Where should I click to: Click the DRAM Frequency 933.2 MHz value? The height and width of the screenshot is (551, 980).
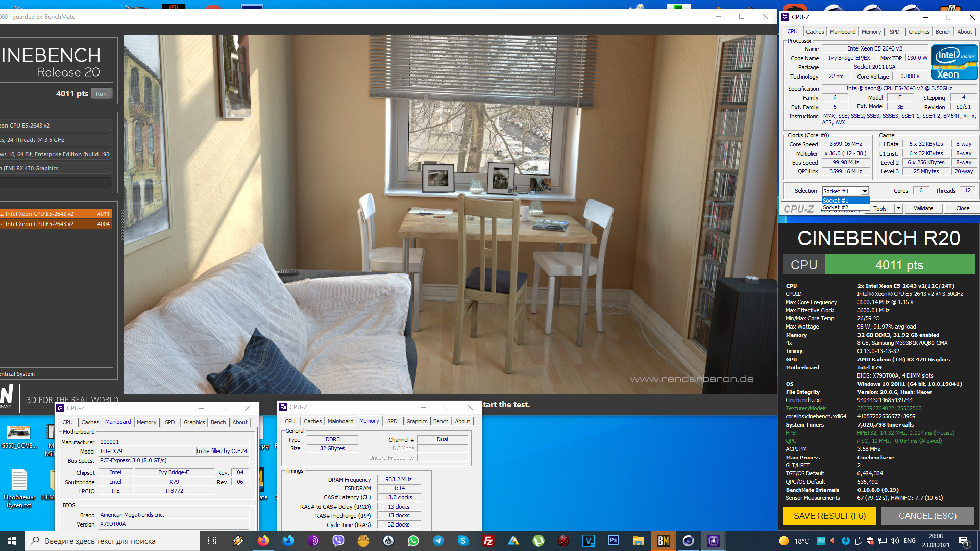coord(399,480)
